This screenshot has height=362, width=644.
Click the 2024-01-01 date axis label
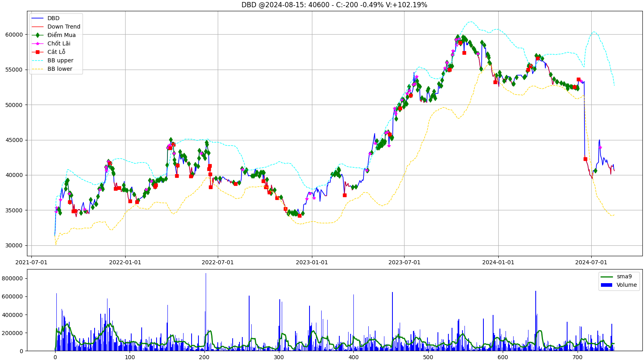[498, 262]
